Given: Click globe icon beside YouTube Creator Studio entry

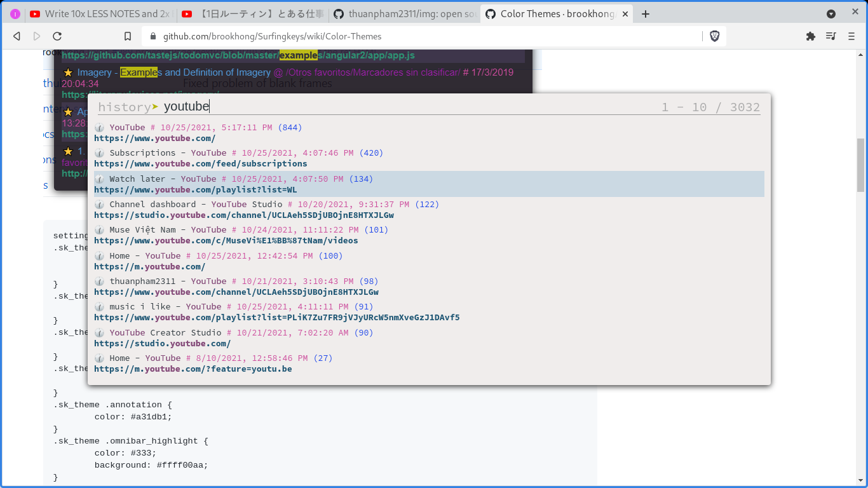Looking at the screenshot, I should 99,333.
